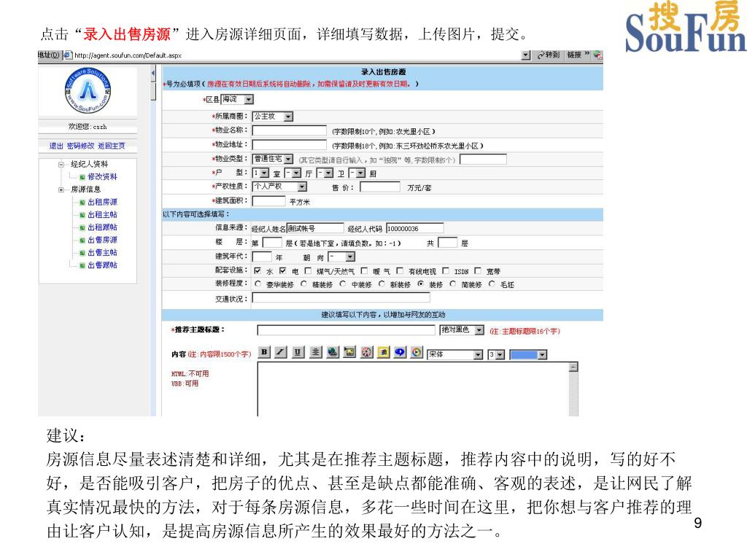Apply center alignment in content editor
The width and height of the screenshot is (747, 560).
pyautogui.click(x=315, y=352)
